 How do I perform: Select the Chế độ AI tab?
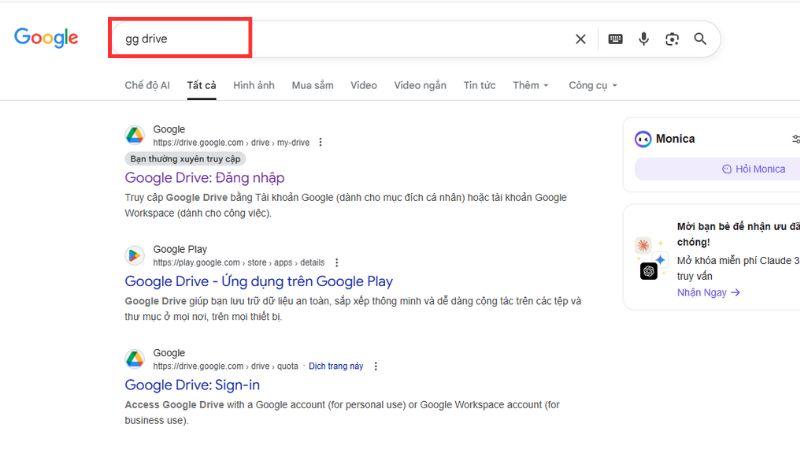(147, 86)
